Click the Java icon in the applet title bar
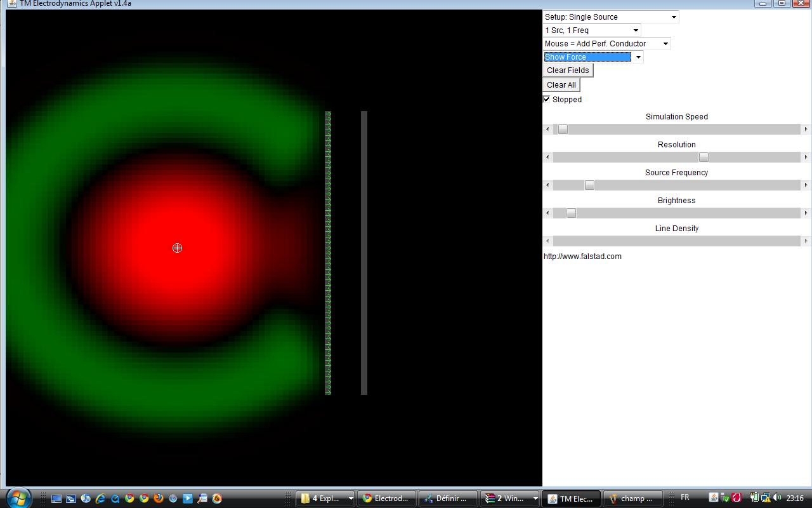812x508 pixels. click(12, 3)
